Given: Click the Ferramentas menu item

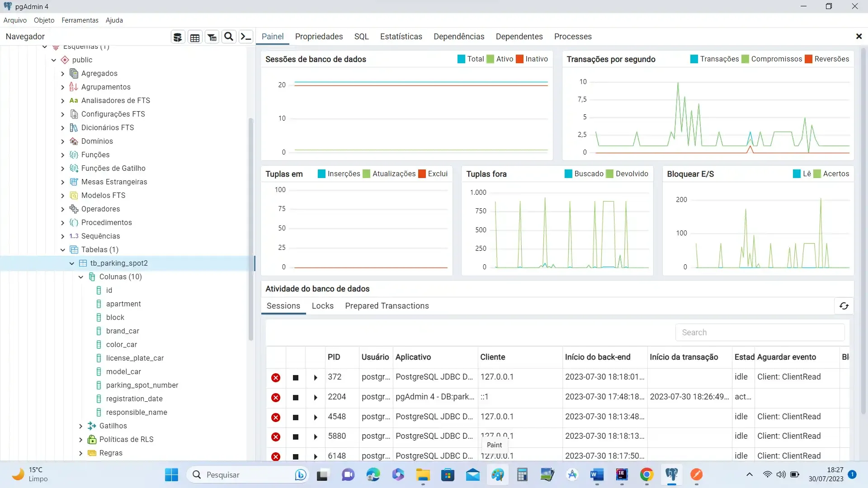Looking at the screenshot, I should [x=80, y=20].
